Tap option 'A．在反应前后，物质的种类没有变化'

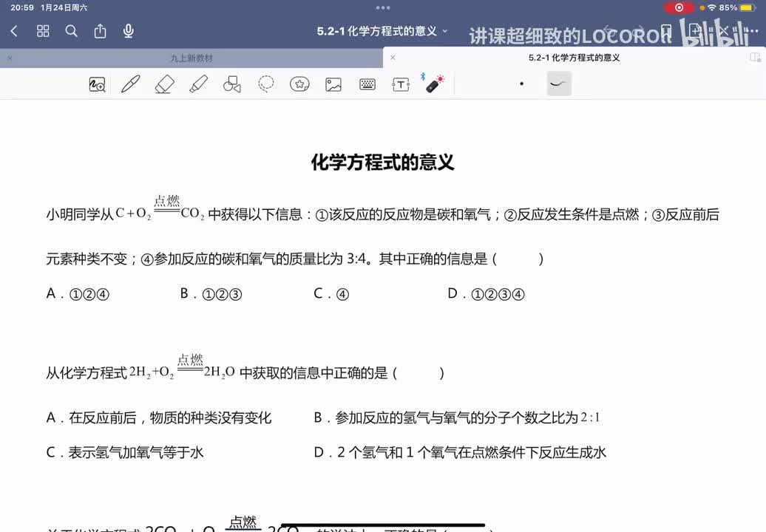click(x=159, y=417)
